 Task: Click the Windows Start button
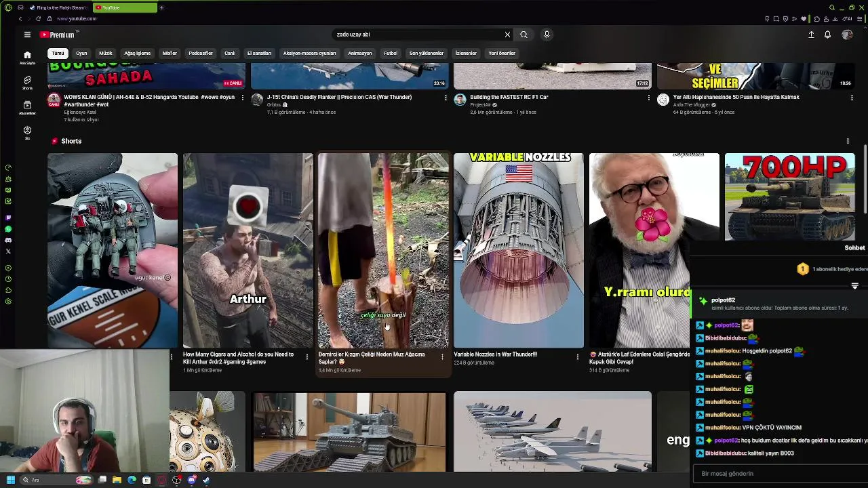11,480
